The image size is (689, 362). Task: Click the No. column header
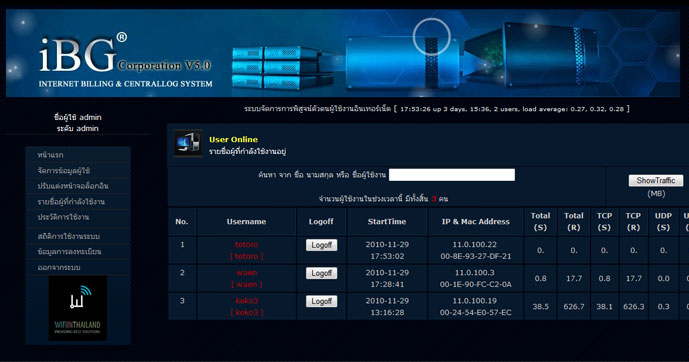[182, 222]
